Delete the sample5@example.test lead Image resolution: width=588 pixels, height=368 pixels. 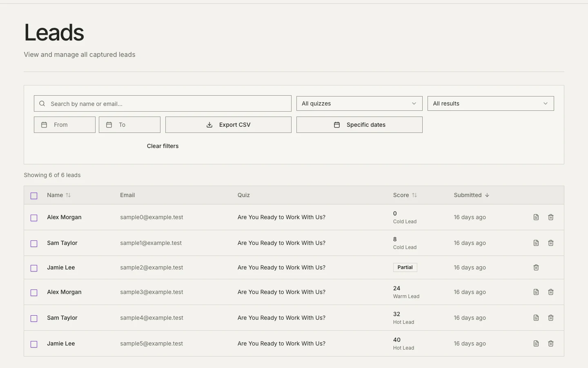551,343
